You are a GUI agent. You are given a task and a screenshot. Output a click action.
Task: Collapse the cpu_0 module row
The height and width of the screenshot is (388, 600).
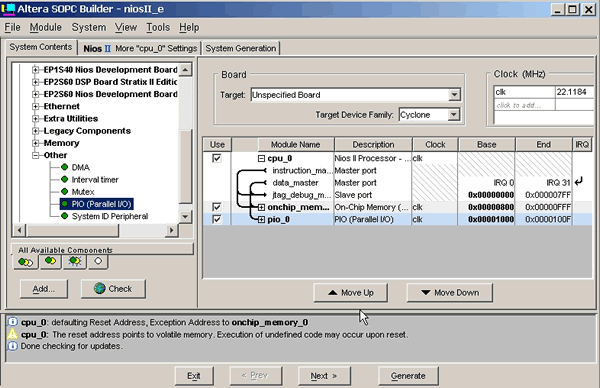[x=261, y=158]
